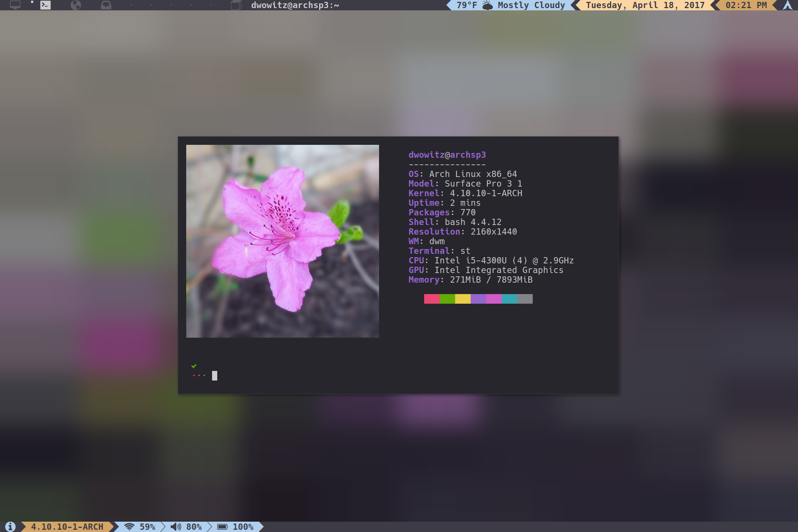
Task: Click the Tuesday, April 18, 2017 date
Action: click(645, 5)
